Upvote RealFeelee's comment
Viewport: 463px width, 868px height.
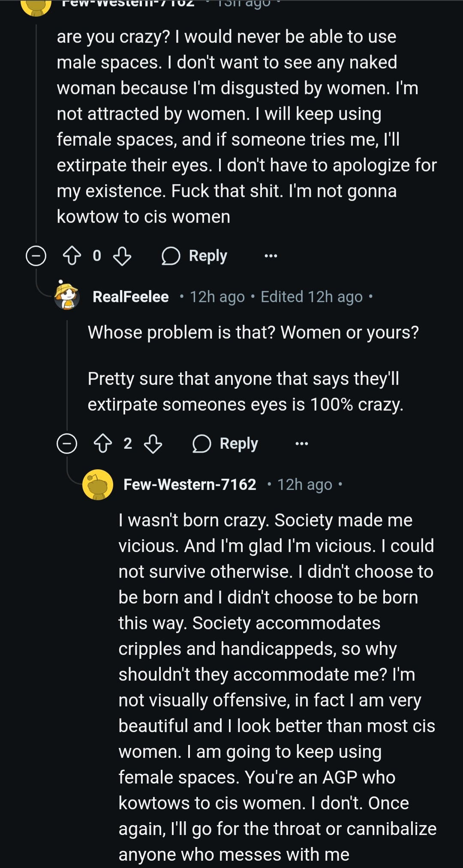click(x=102, y=444)
